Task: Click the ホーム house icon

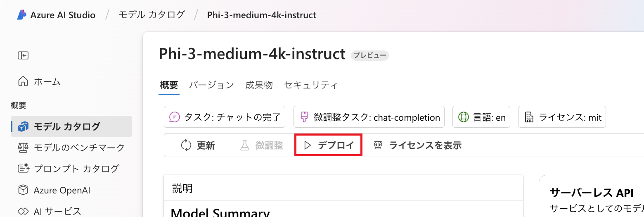Action: coord(23,81)
